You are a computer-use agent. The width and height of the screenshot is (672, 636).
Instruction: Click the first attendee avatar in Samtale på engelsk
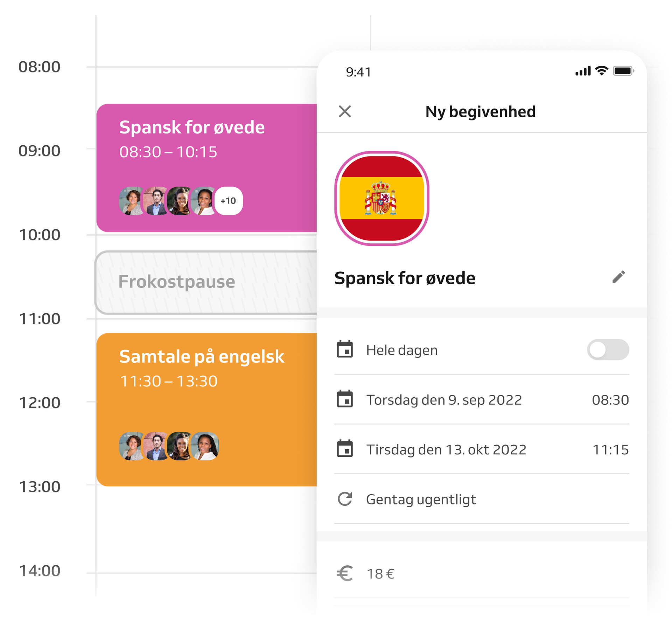[x=132, y=446]
